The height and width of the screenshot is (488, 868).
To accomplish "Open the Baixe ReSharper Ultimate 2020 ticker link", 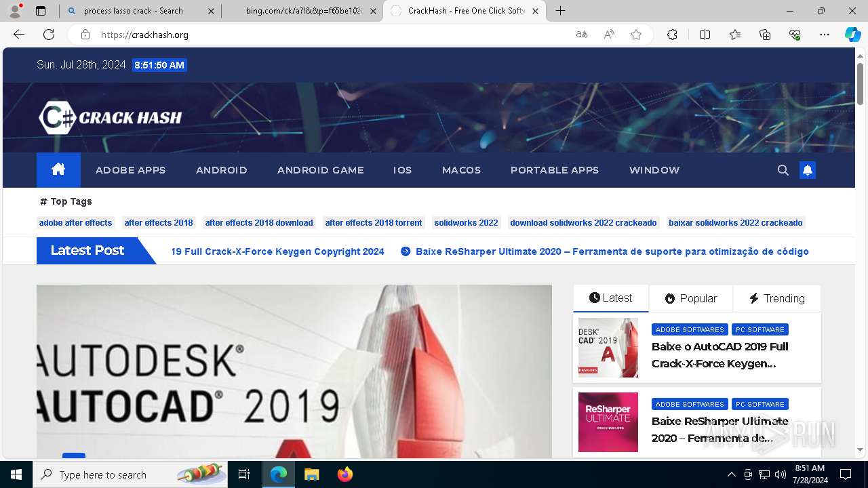I will pos(612,251).
